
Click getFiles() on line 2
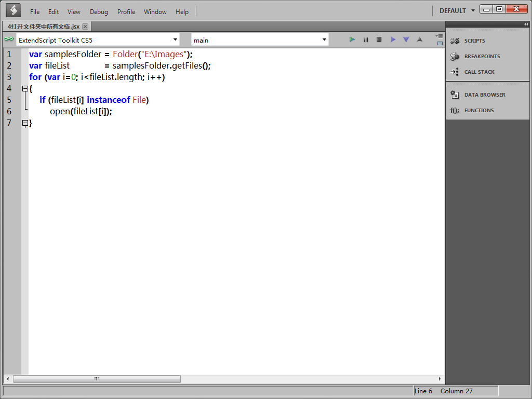[x=189, y=65]
